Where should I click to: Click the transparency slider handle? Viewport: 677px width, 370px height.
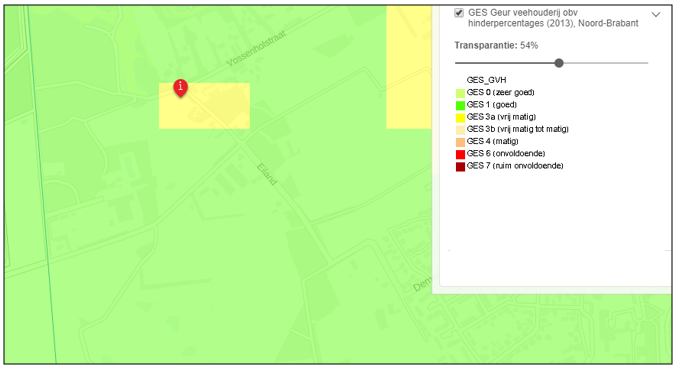[559, 63]
